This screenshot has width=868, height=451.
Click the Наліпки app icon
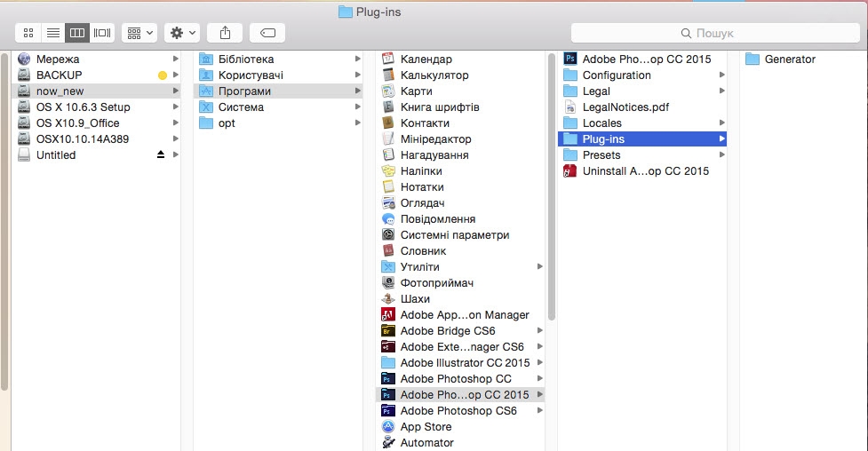coord(388,171)
